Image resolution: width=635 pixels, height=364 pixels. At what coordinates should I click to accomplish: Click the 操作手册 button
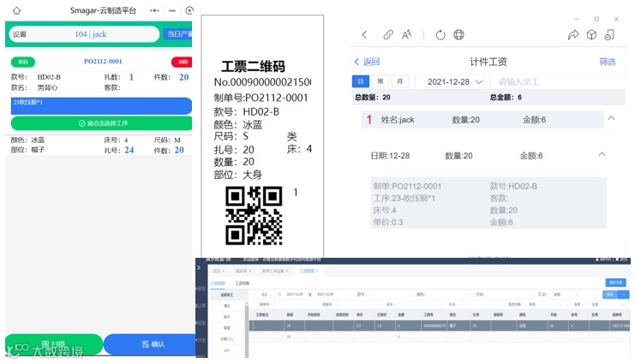click(615, 283)
